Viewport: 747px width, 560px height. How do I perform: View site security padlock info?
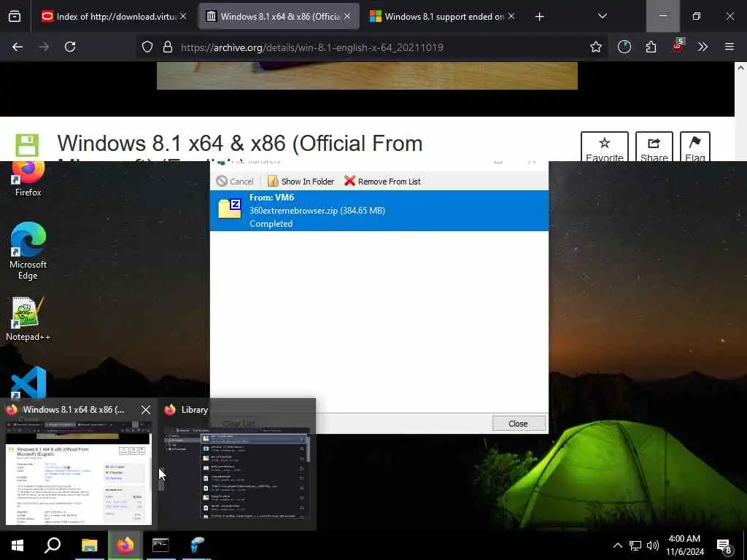pos(167,47)
